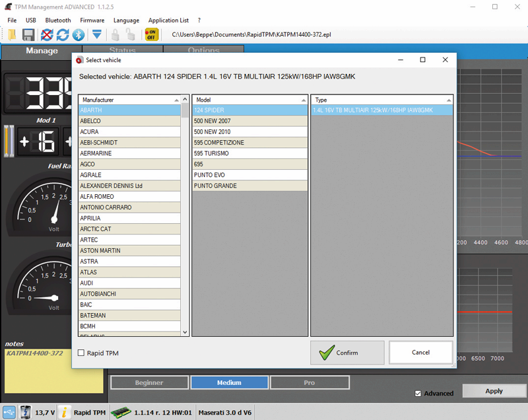Sort the Model column header

(249, 100)
